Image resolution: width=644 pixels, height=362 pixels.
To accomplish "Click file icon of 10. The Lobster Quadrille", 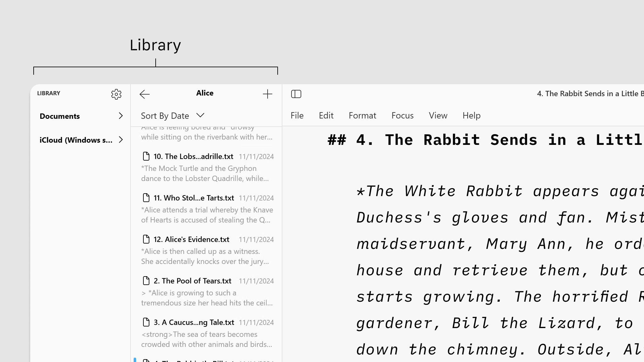I will coord(146,156).
